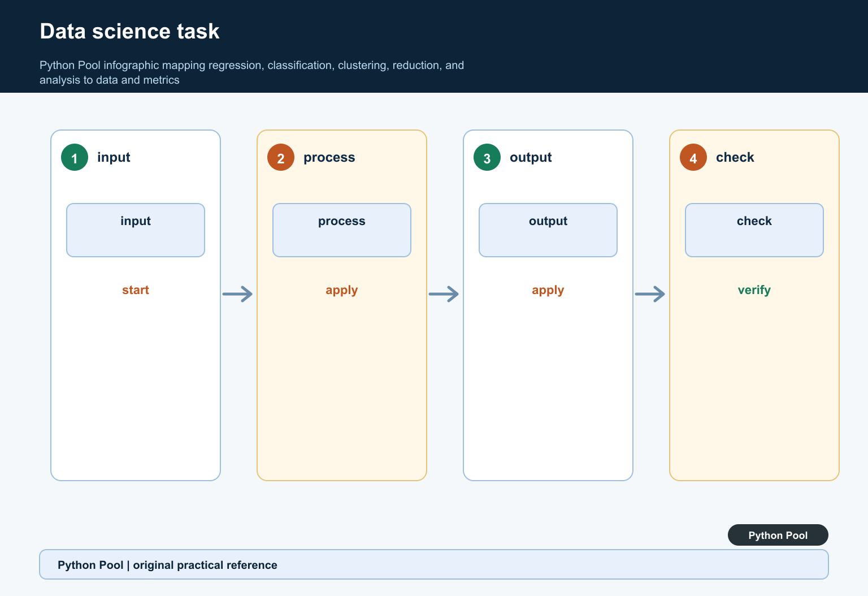Click the green step 1 number badge

[75, 157]
